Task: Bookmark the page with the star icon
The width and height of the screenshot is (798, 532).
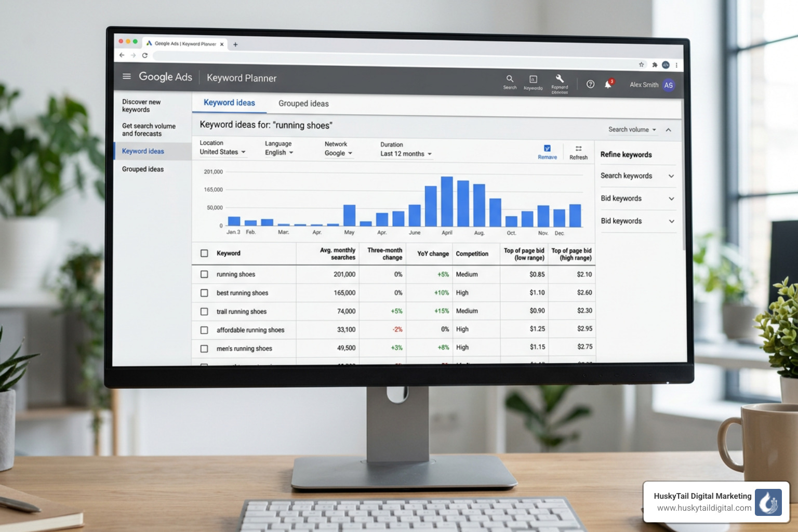Action: 641,64
